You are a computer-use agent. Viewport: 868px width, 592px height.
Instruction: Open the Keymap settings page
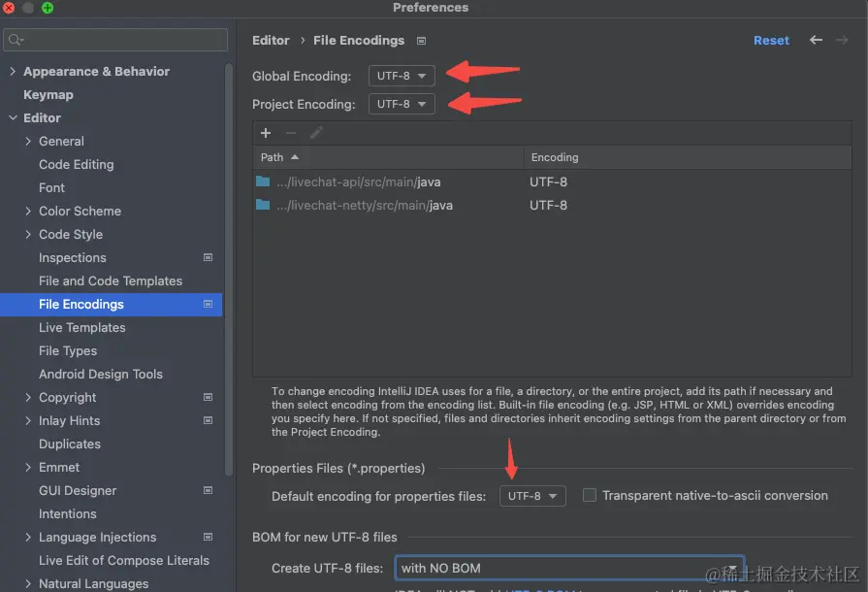(x=48, y=95)
